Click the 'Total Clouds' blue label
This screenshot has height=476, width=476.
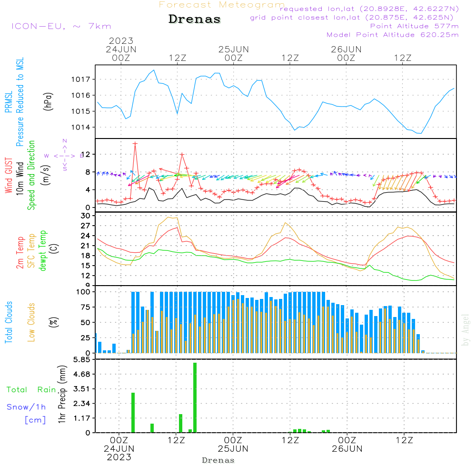coord(9,322)
